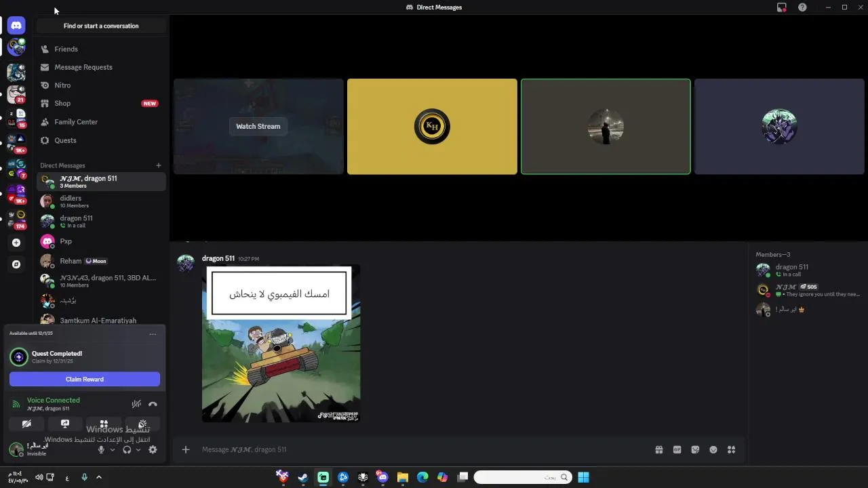868x488 pixels.
Task: Open User Settings gear icon
Action: pos(153,449)
